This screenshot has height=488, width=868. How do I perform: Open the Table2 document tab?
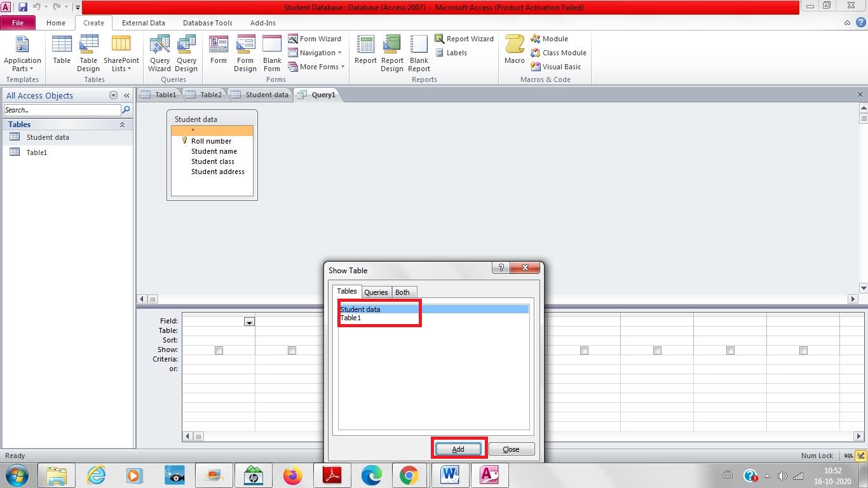205,95
